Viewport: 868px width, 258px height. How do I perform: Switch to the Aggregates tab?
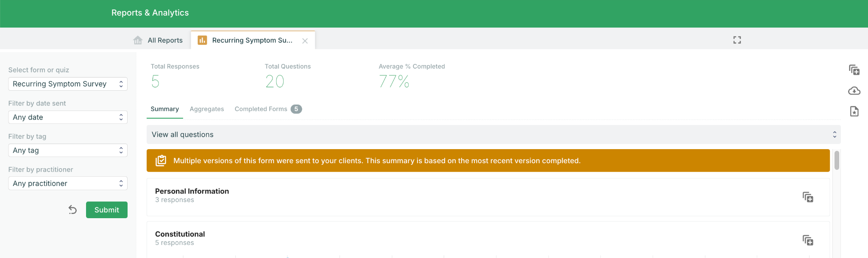click(x=207, y=109)
